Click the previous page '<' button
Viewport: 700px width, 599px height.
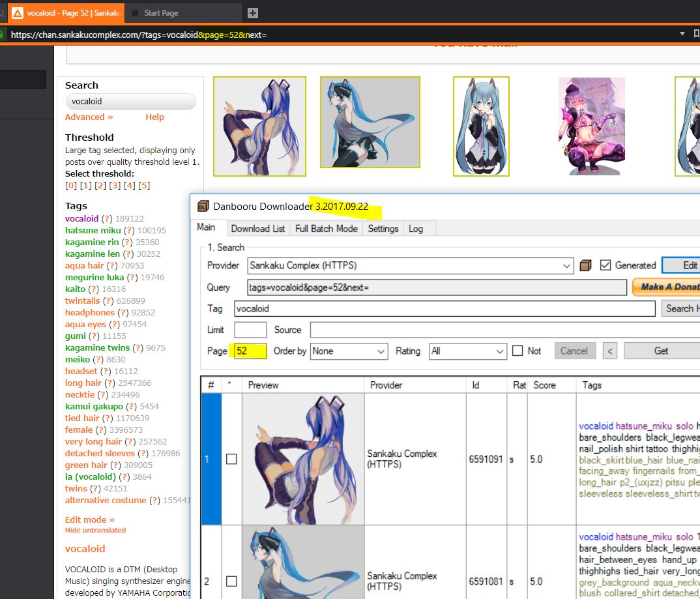tap(610, 351)
